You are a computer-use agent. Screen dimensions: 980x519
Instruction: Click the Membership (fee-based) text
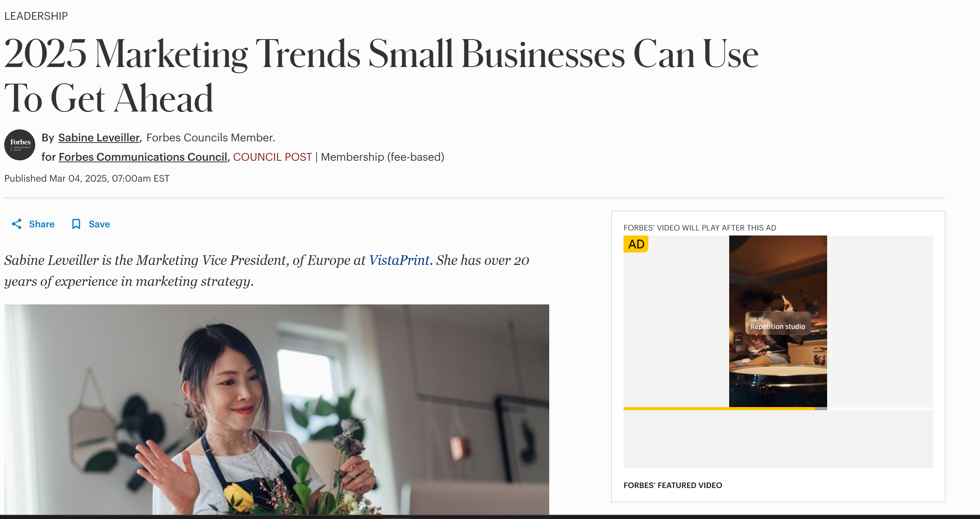[x=382, y=157]
